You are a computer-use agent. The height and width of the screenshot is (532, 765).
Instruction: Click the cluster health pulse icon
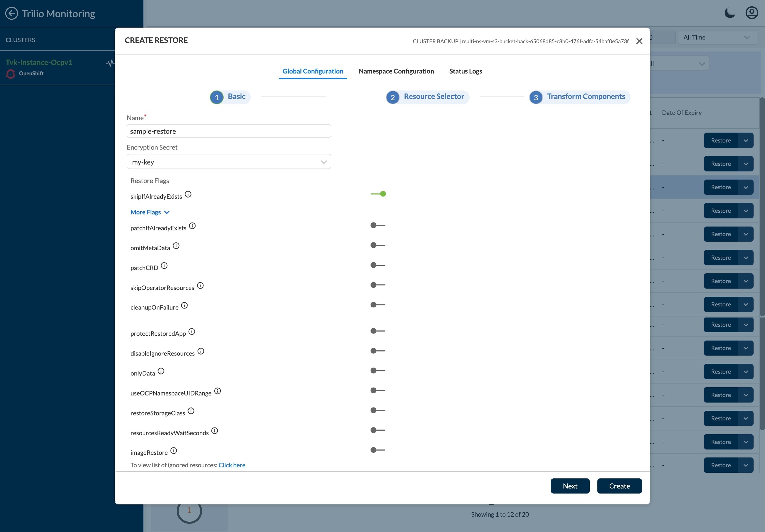pyautogui.click(x=110, y=63)
